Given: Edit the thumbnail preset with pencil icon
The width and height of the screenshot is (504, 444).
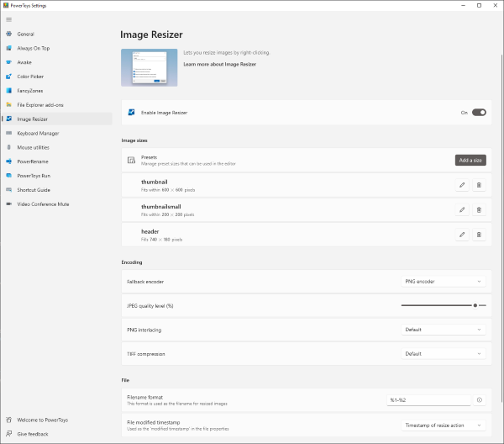Looking at the screenshot, I should [462, 185].
